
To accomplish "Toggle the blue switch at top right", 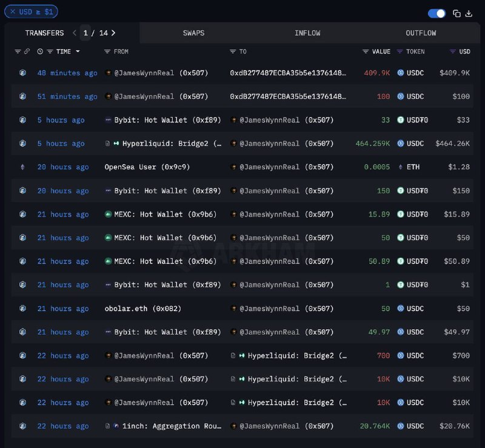I will pos(436,13).
